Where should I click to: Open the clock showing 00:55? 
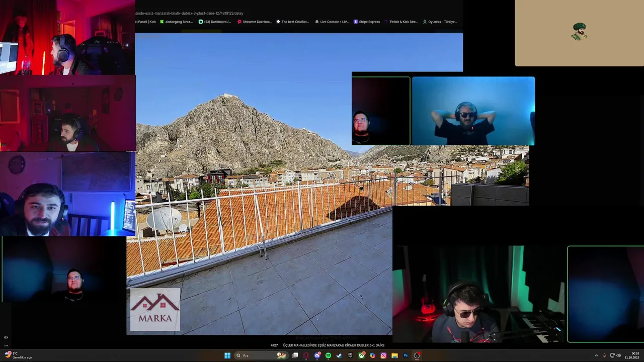tap(632, 355)
